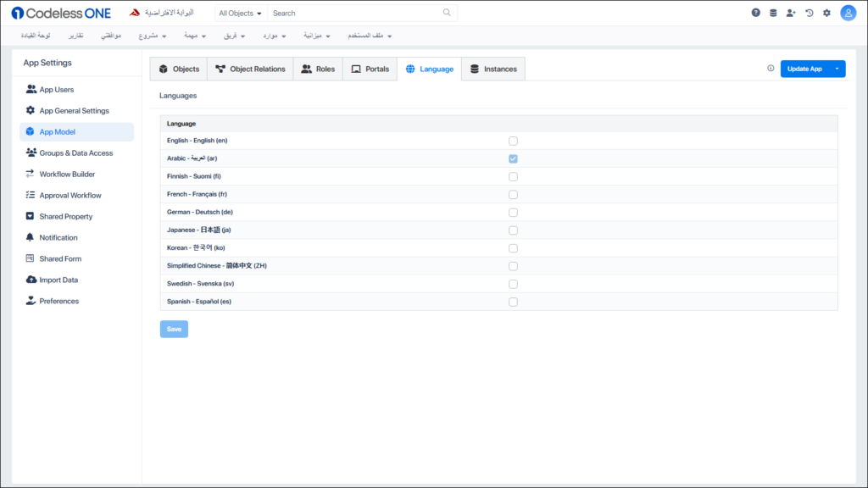The image size is (868, 488).
Task: Click the Shared Form icon
Action: pos(30,258)
